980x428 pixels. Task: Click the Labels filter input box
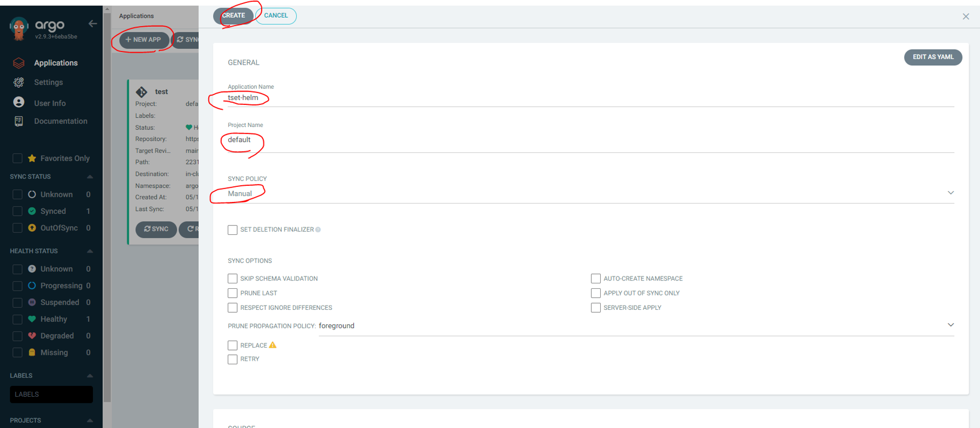pyautogui.click(x=51, y=394)
